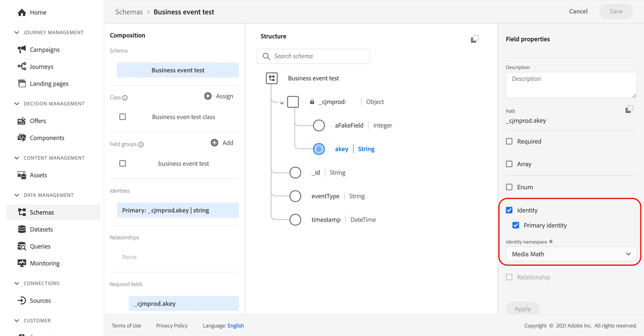
Task: Select the akey fingerprint identity node icon
Action: coord(319,149)
